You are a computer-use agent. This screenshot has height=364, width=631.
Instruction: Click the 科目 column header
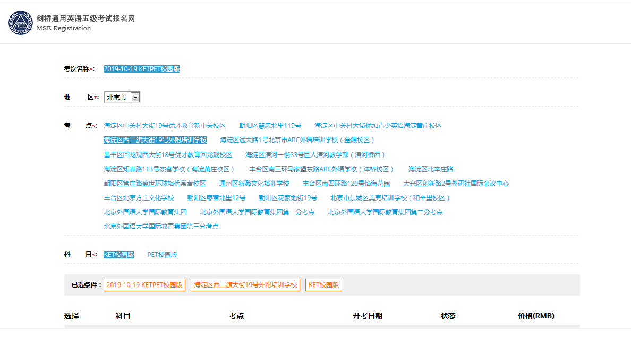click(123, 316)
